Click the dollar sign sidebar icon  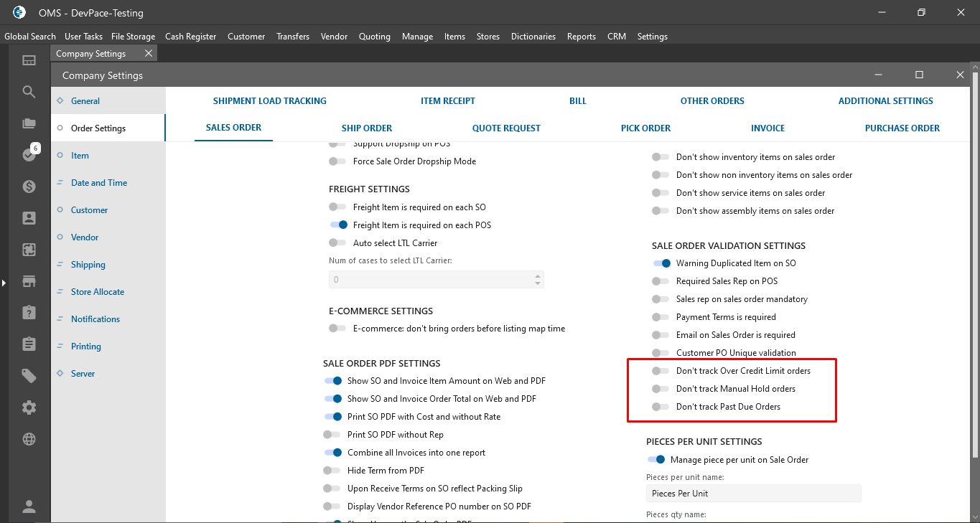pyautogui.click(x=29, y=187)
